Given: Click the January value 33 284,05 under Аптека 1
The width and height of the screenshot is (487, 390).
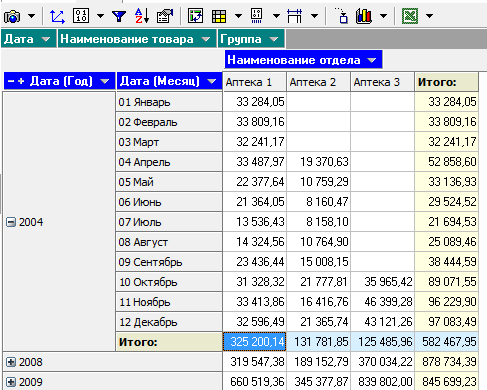Looking at the screenshot, I should tap(255, 102).
